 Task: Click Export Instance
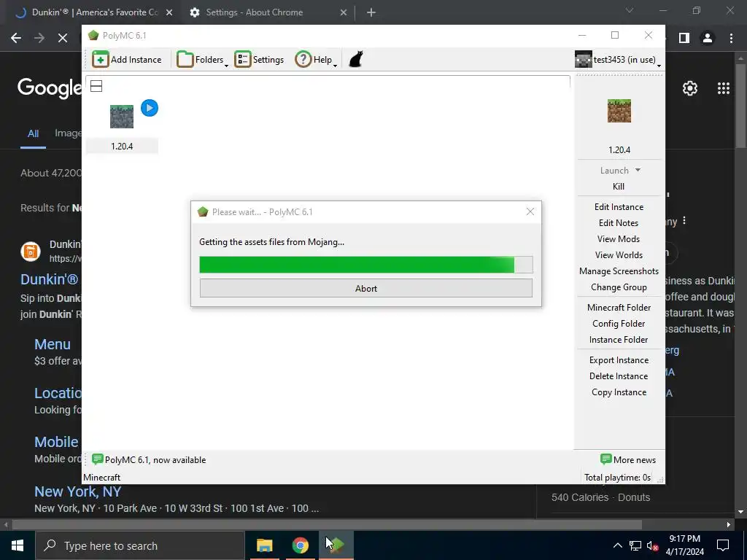[619, 360]
